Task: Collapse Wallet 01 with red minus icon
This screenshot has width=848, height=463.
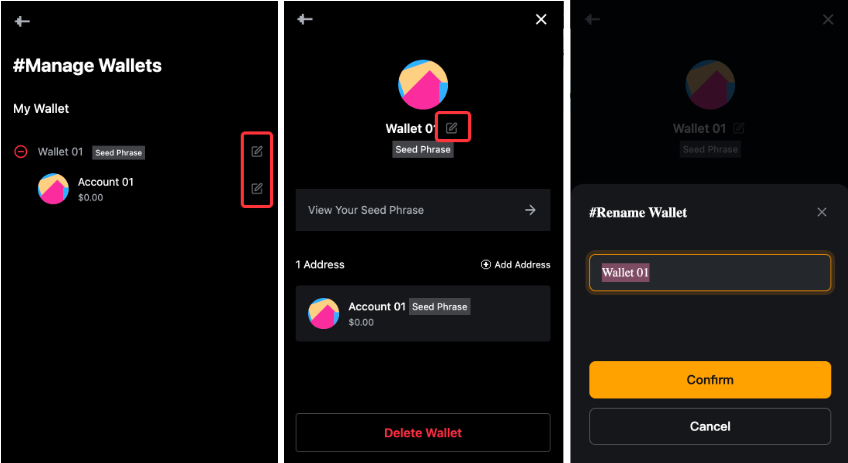Action: [x=20, y=152]
